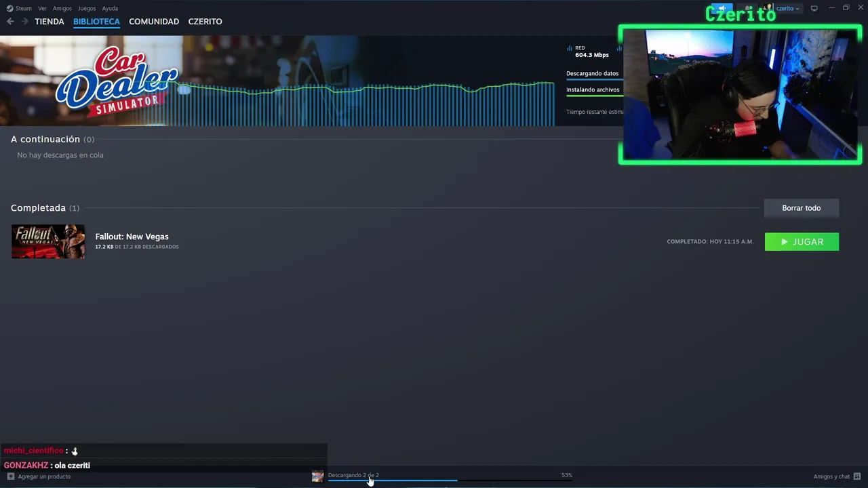Open the Steam menu

click(x=24, y=9)
